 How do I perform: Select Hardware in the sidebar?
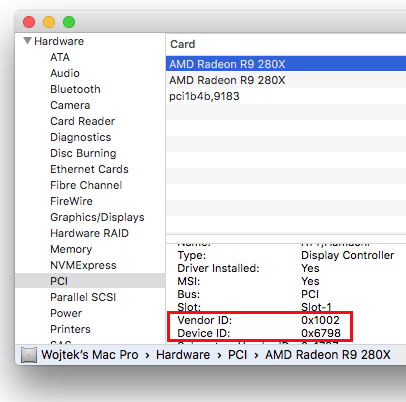59,41
